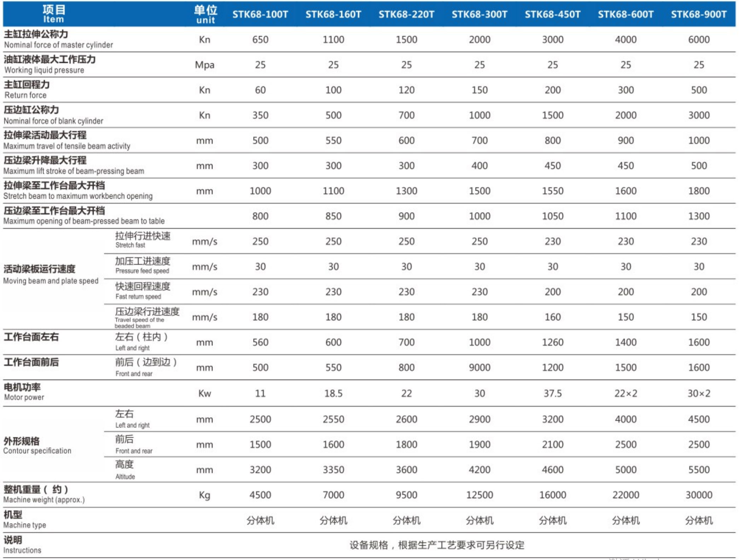This screenshot has height=560, width=739.
Task: Click the STK68-160T column header
Action: point(333,14)
